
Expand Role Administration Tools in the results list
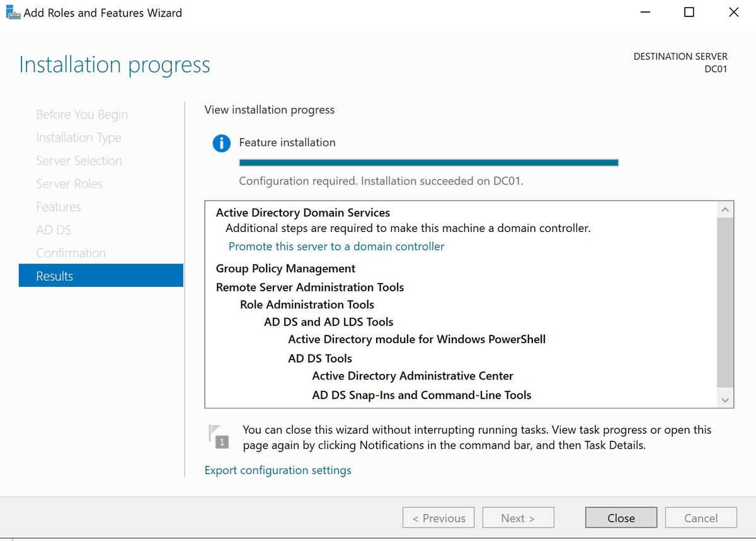click(307, 305)
